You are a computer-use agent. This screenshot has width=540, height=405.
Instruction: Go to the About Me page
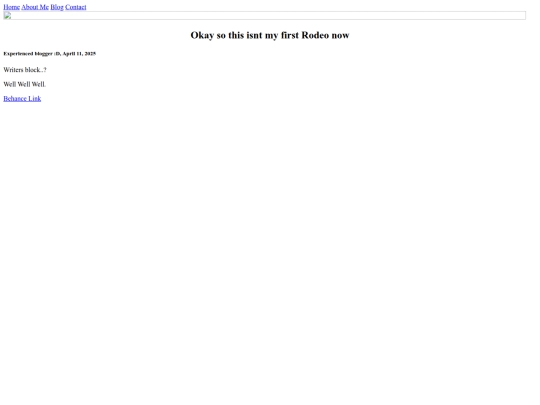point(35,7)
